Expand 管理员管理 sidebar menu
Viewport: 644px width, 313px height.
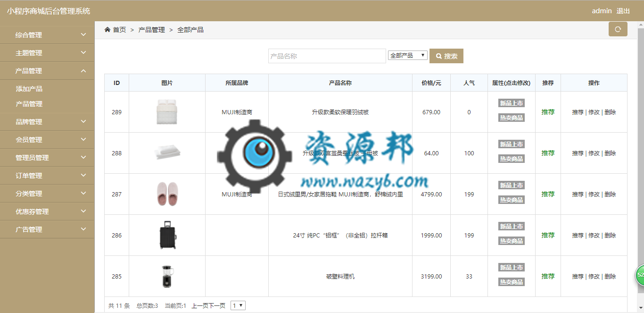(47, 158)
